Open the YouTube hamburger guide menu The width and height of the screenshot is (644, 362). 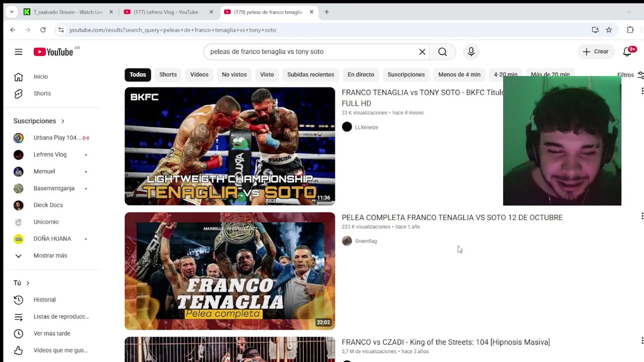pos(19,52)
